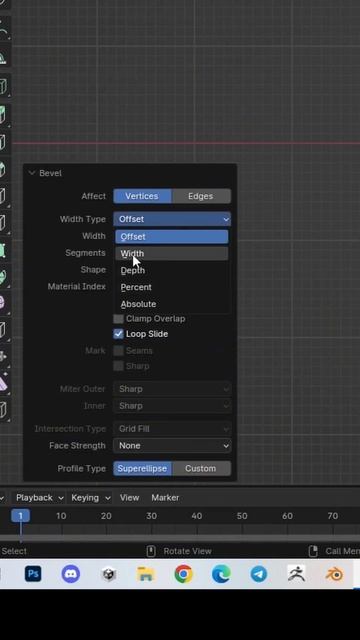Viewport: 360px width, 640px height.
Task: Click the current frame 1 playhead
Action: point(20,516)
